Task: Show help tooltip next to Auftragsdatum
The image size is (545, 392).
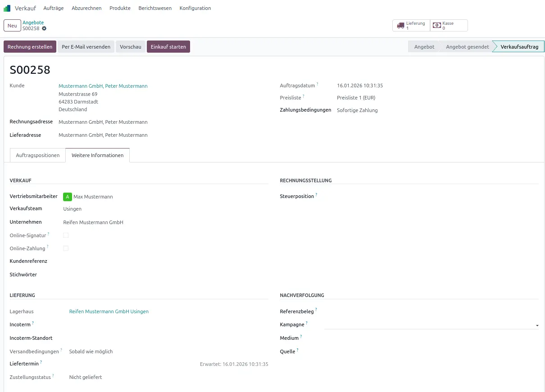Action: [317, 84]
